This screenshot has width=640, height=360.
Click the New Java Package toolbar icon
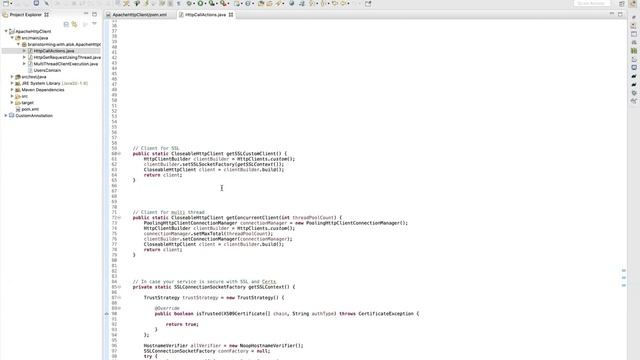click(x=237, y=3)
